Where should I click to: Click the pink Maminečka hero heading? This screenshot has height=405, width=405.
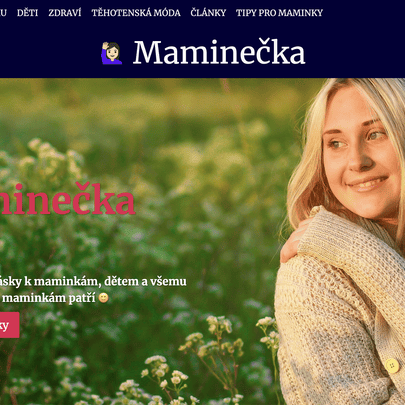[x=67, y=199]
